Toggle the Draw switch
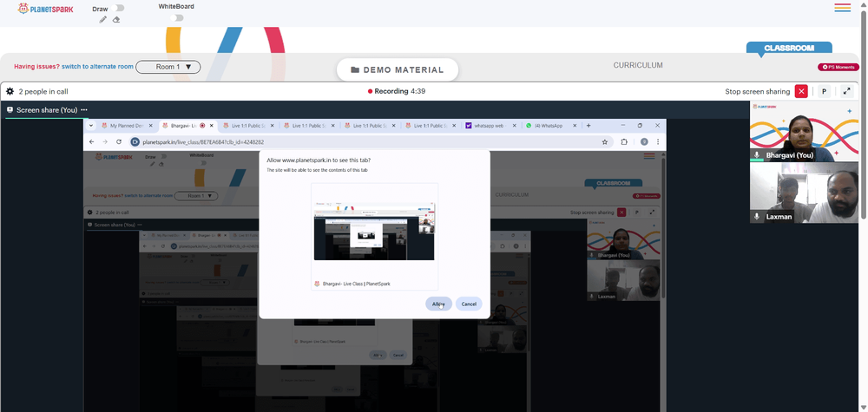This screenshot has height=412, width=868. 117,9
